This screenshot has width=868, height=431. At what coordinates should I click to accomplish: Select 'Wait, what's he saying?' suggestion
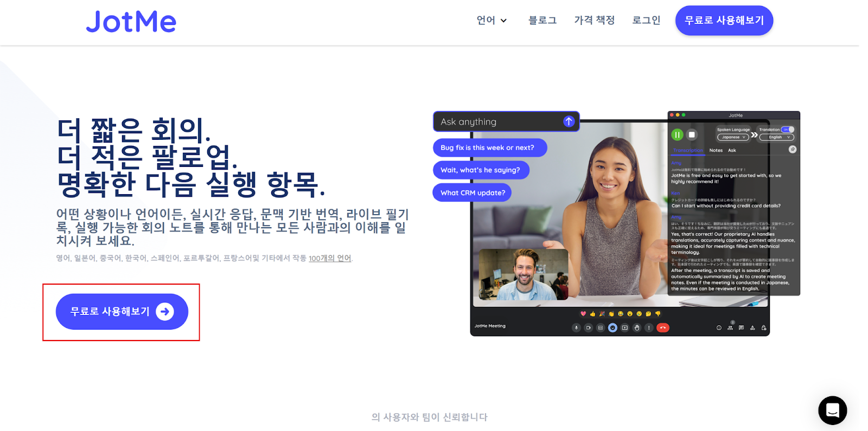coord(481,170)
